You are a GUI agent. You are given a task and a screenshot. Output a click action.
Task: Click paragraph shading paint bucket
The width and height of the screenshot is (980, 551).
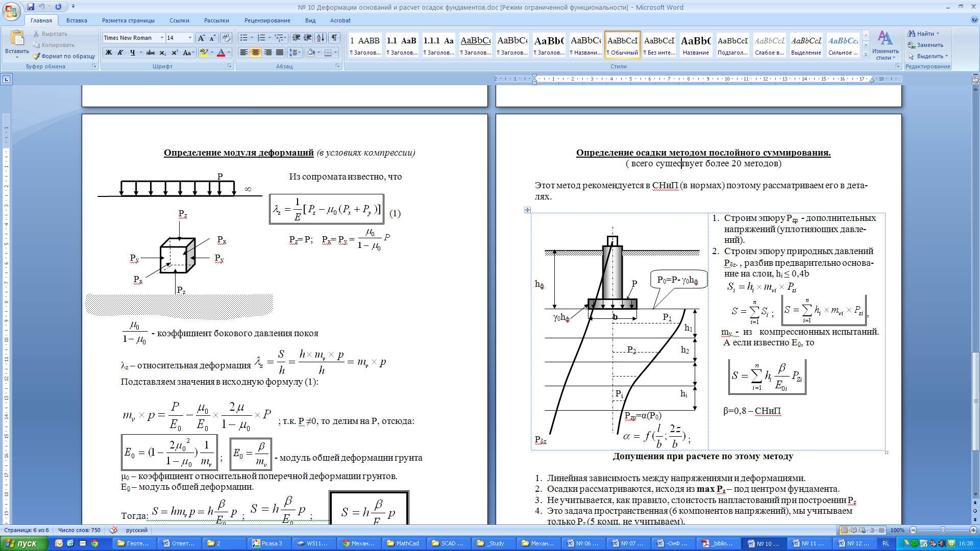[311, 53]
